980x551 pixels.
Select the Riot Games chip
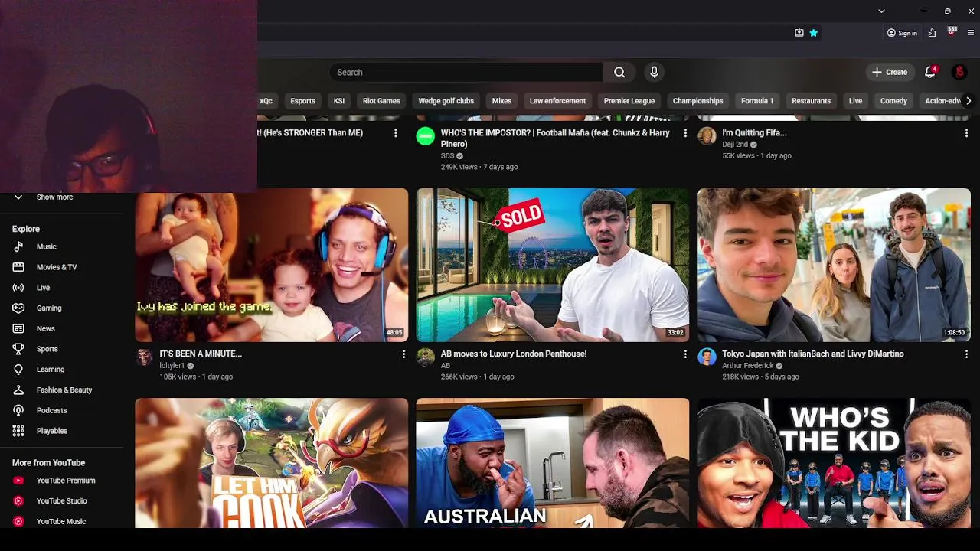381,101
